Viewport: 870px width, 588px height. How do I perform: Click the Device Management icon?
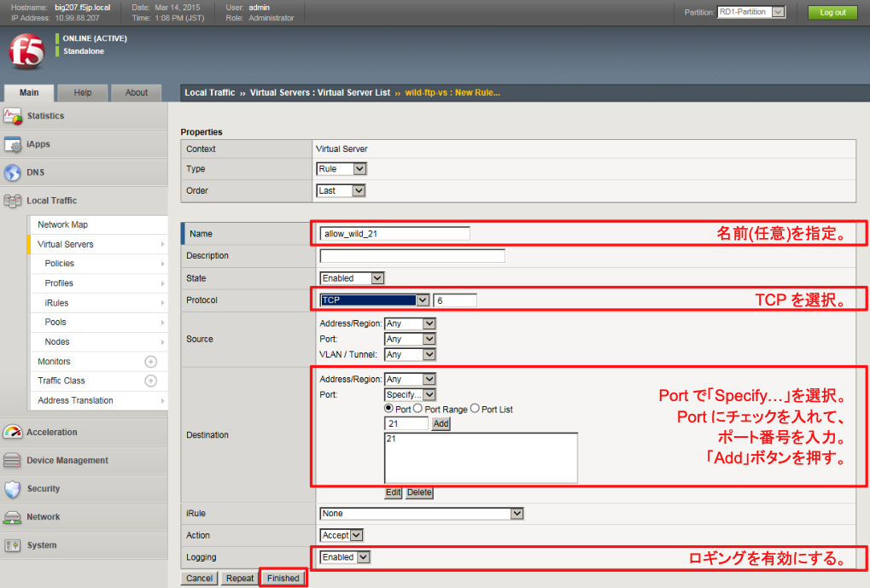coord(12,461)
